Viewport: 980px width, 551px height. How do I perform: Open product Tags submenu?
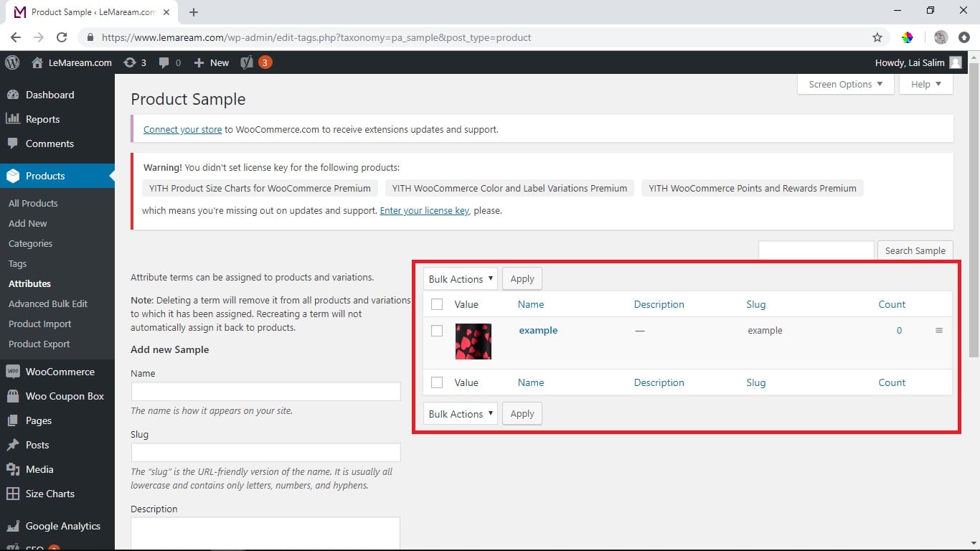(18, 263)
